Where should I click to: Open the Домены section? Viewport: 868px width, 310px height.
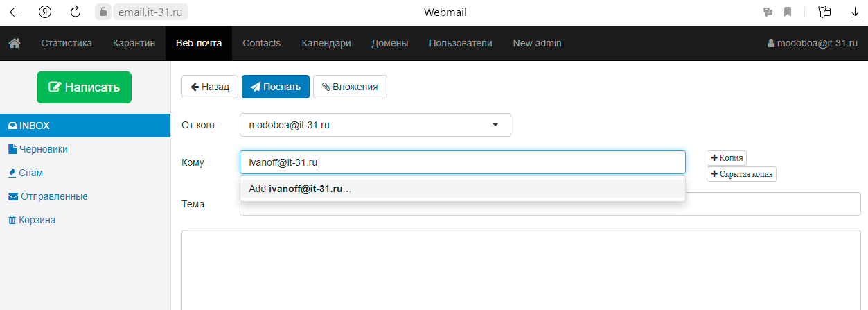390,43
